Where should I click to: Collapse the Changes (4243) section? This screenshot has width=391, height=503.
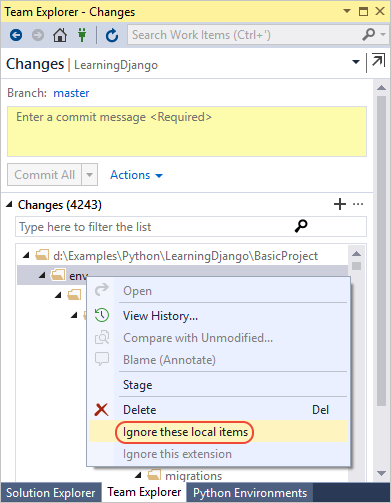point(9,204)
